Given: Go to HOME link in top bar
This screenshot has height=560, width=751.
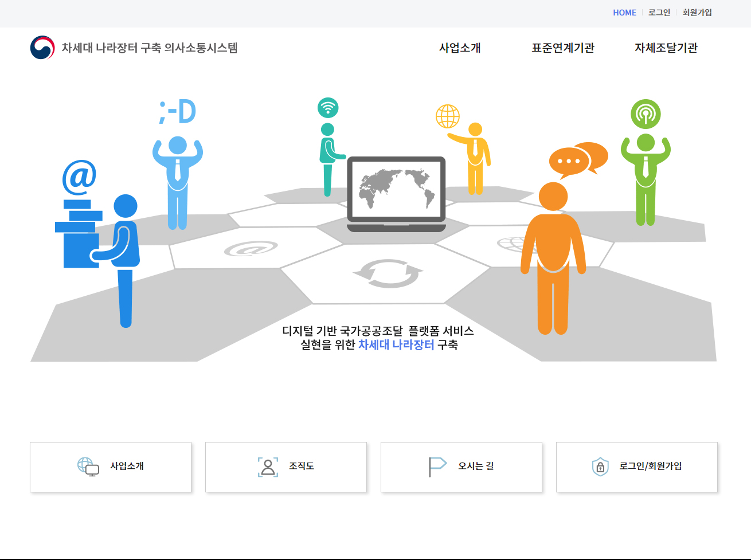Looking at the screenshot, I should (x=624, y=13).
